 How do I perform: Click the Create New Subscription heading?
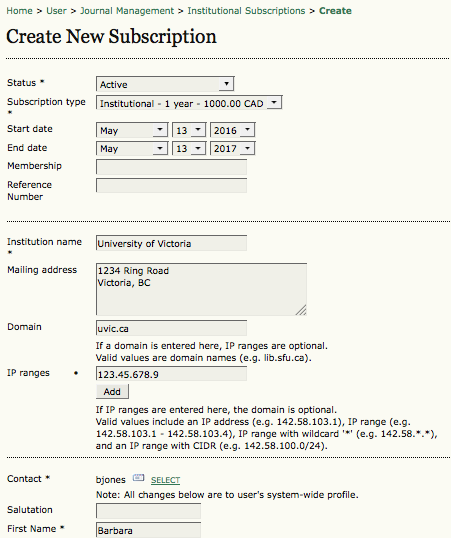112,36
